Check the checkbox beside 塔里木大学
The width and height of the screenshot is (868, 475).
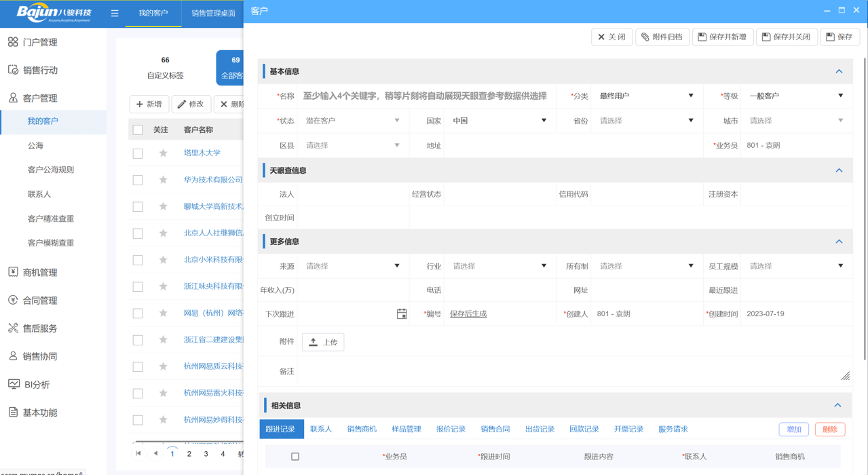[138, 153]
